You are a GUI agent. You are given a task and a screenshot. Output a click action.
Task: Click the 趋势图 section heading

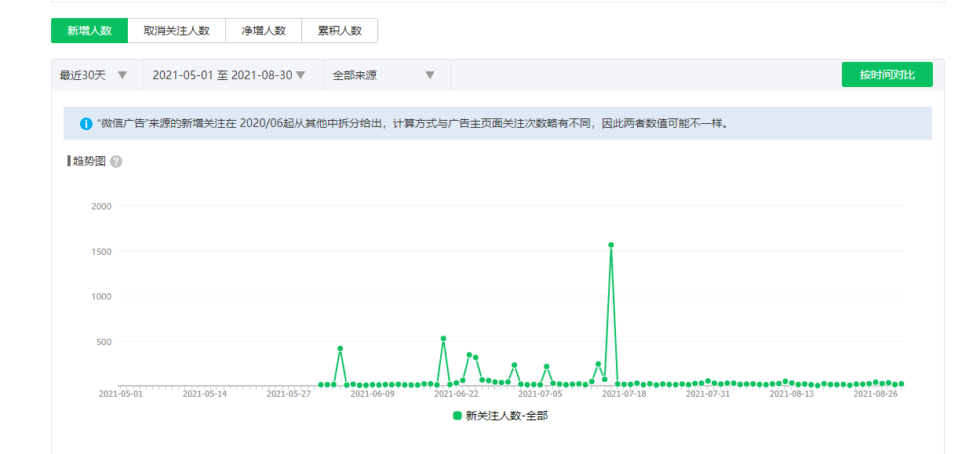[89, 162]
